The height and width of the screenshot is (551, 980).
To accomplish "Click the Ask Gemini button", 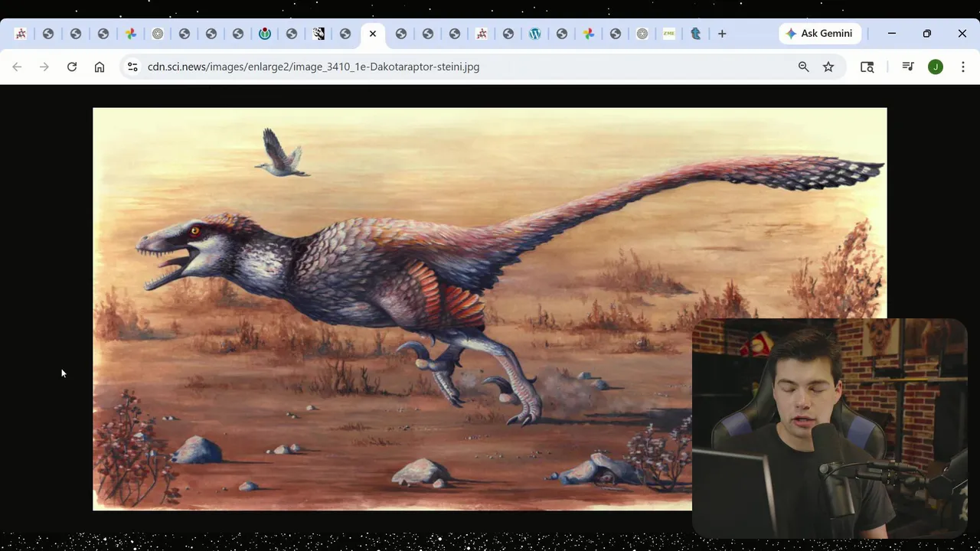I will coord(819,34).
